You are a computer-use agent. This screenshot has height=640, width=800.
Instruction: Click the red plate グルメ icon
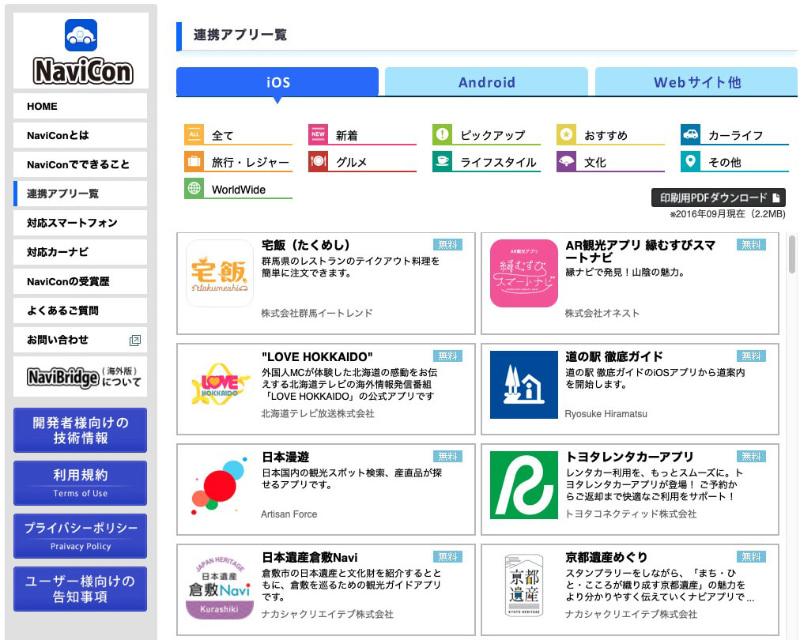click(318, 162)
